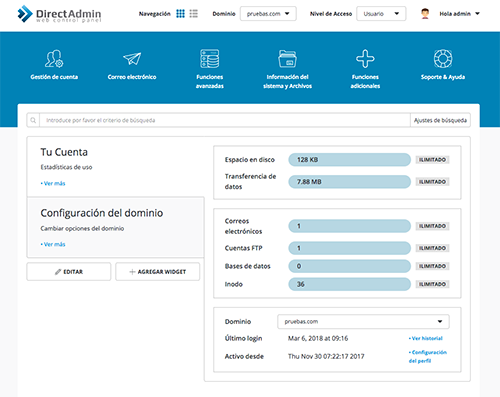500x397 pixels.
Task: Open Gestión de cuenta icon
Action: coord(54,59)
